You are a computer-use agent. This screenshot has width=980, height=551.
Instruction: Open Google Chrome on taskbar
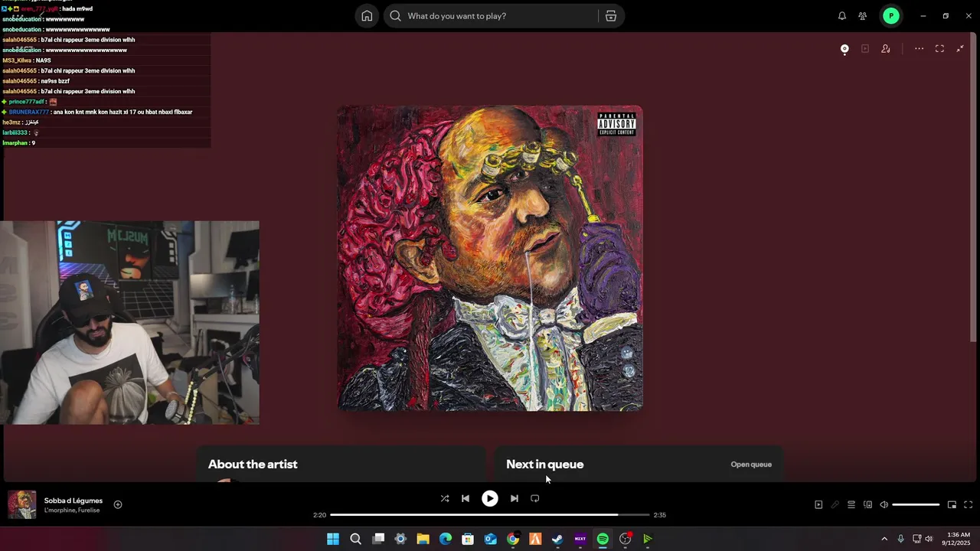pos(513,540)
